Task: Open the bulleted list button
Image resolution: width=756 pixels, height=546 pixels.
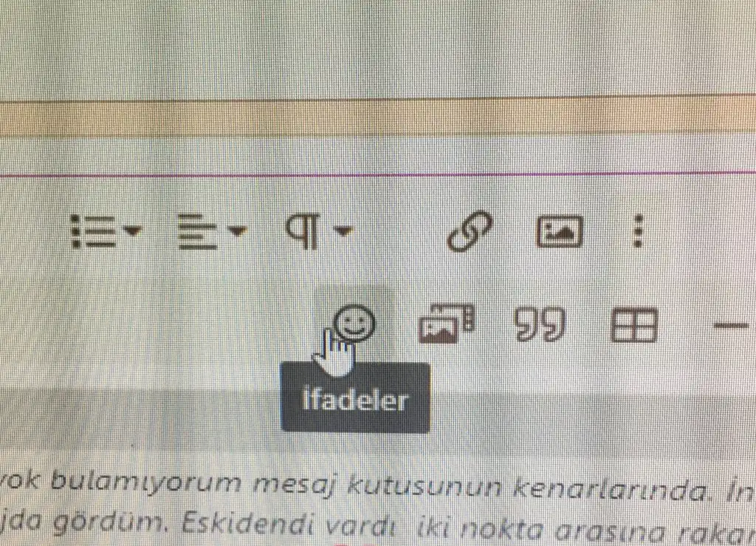Action: (94, 231)
